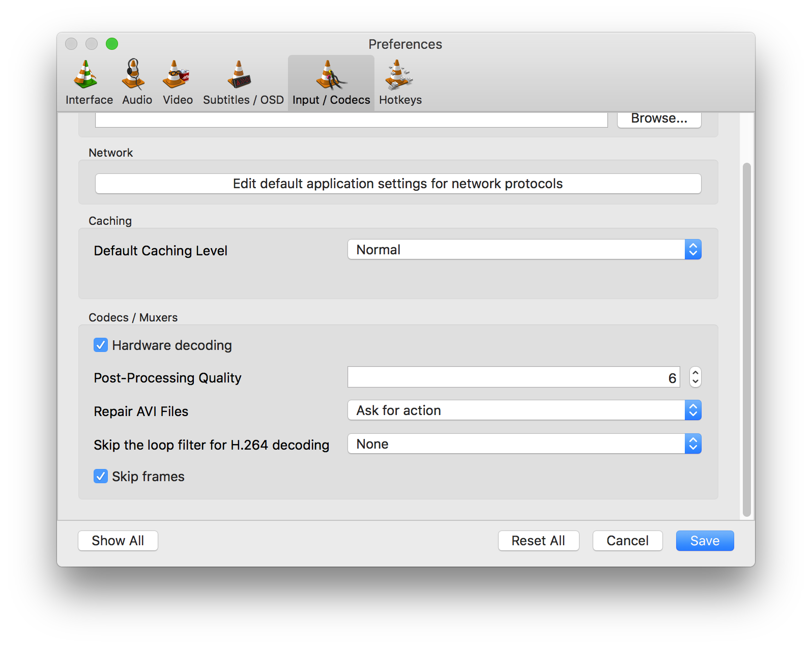Click the 'Codecs / Muxers' section heading
812x648 pixels.
(133, 317)
